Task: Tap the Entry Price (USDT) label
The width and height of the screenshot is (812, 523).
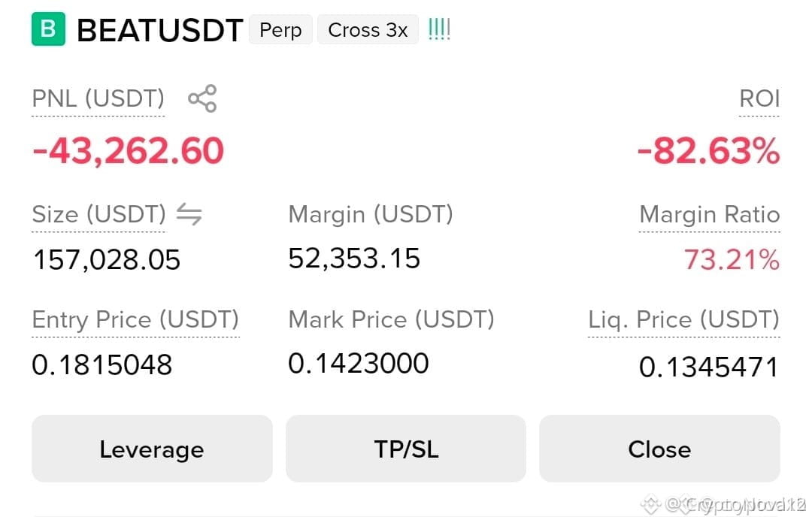Action: [135, 319]
